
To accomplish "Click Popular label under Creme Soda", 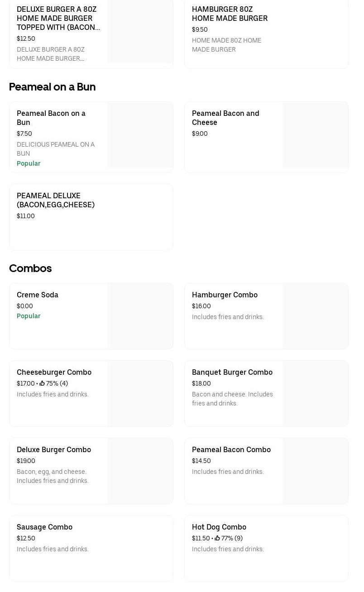I will click(29, 316).
